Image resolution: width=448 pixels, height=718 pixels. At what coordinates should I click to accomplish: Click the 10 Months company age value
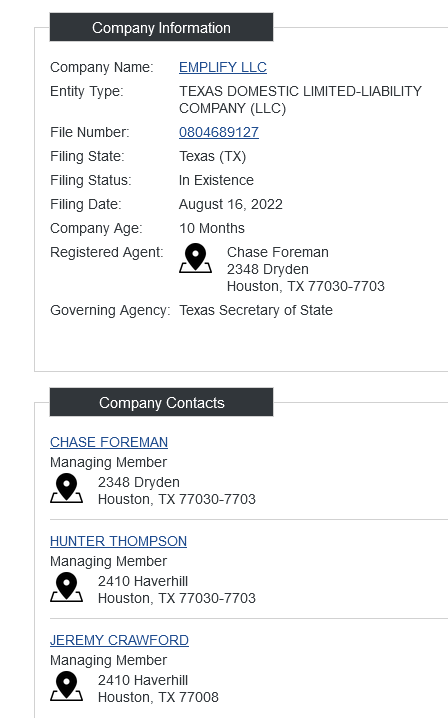212,228
